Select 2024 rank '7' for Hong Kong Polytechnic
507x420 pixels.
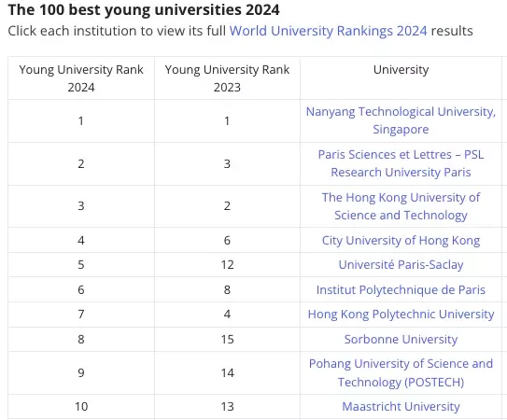coord(81,314)
